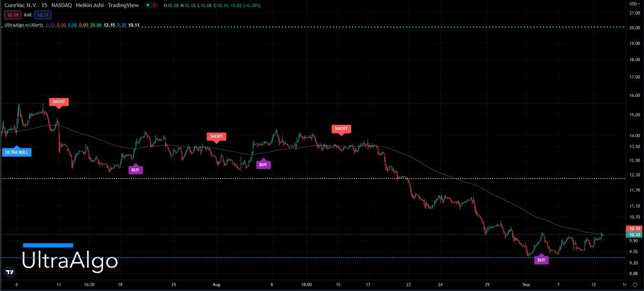Click the ULTRA BULL signal label

tap(17, 152)
